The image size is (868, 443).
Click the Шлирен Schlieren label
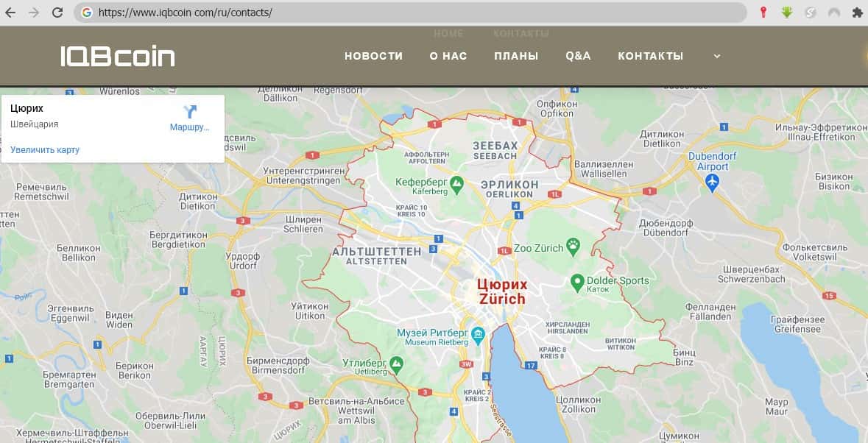point(303,224)
